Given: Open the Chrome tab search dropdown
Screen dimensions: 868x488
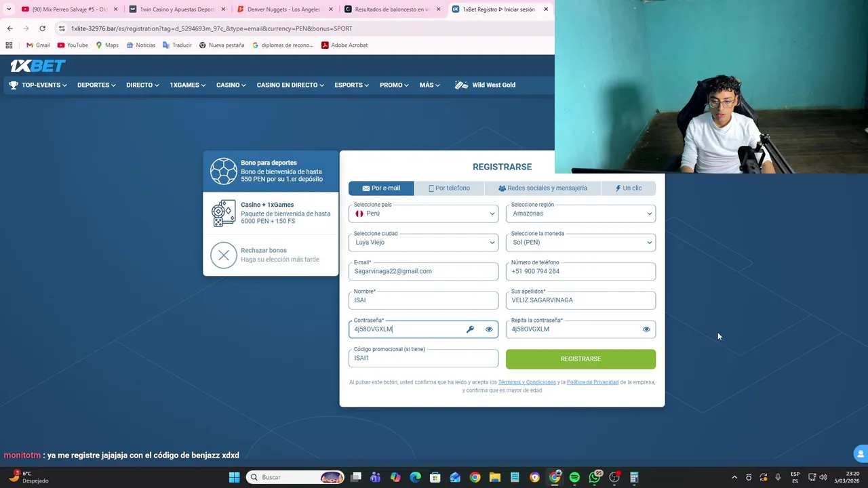Looking at the screenshot, I should tap(9, 9).
